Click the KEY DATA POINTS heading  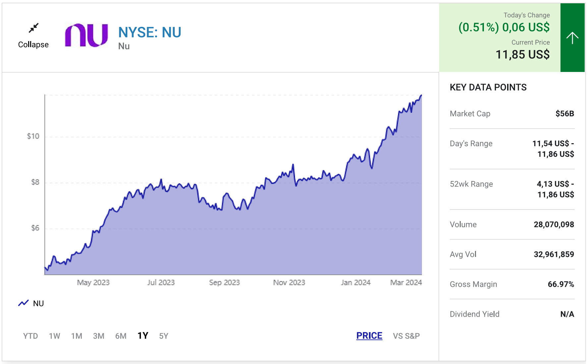[x=488, y=87]
